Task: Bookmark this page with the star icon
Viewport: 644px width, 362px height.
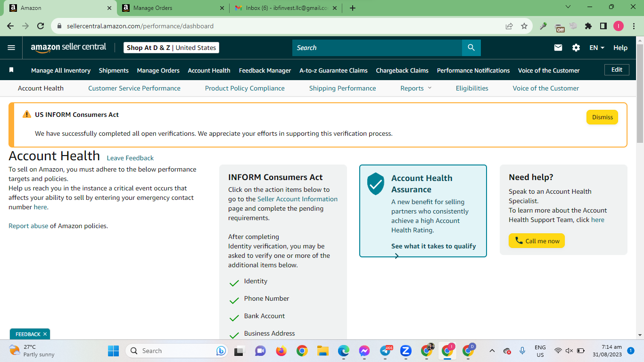Action: click(x=524, y=26)
